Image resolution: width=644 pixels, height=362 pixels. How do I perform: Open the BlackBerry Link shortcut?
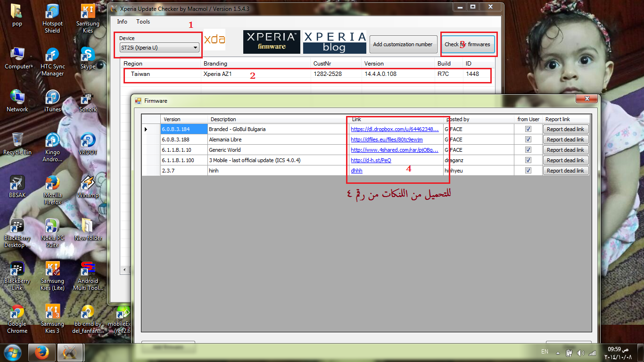click(x=17, y=276)
